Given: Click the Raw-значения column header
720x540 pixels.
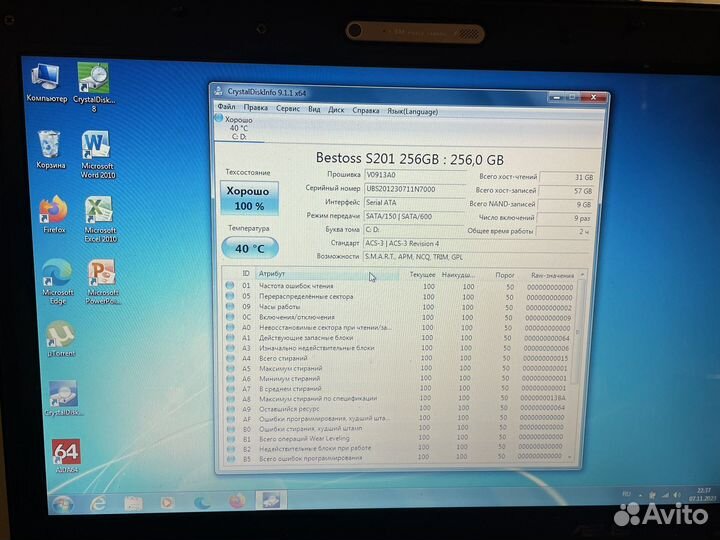Looking at the screenshot, I should pos(552,276).
